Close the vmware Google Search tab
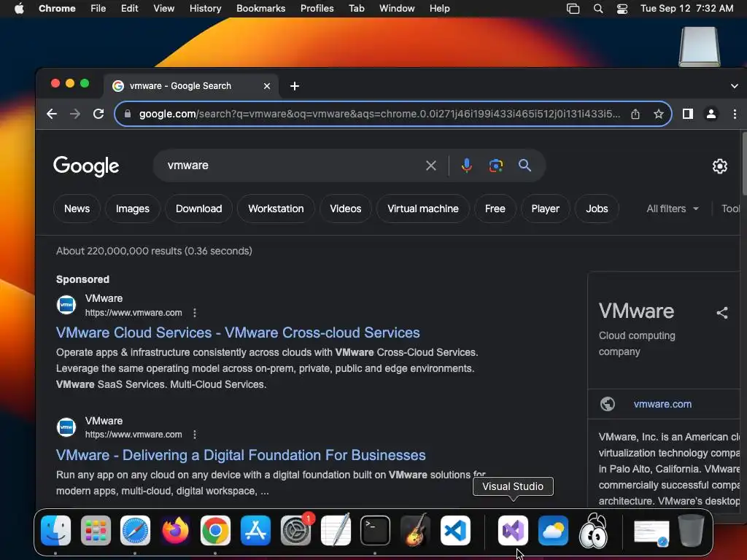Screen dimensions: 747x560 (267, 86)
